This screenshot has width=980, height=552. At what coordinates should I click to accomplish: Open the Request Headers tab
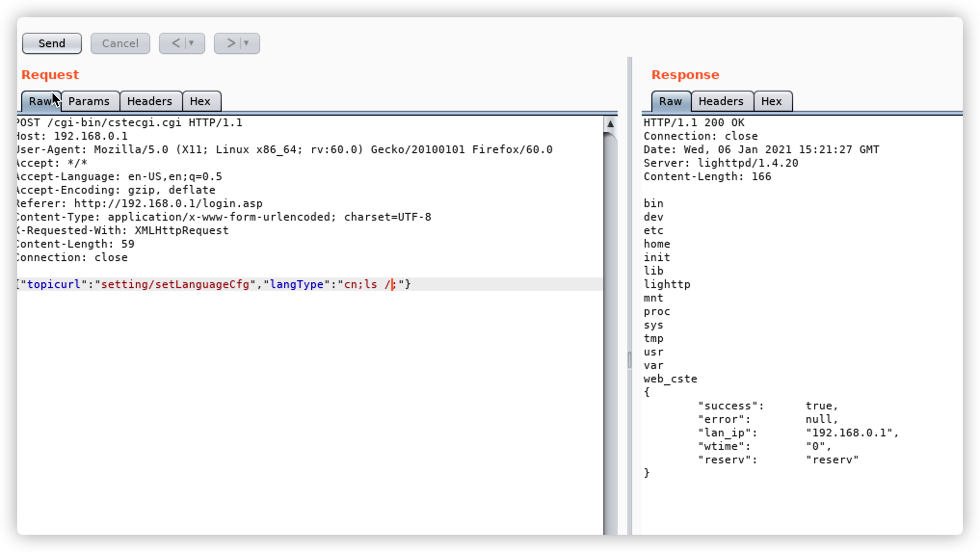tap(149, 101)
